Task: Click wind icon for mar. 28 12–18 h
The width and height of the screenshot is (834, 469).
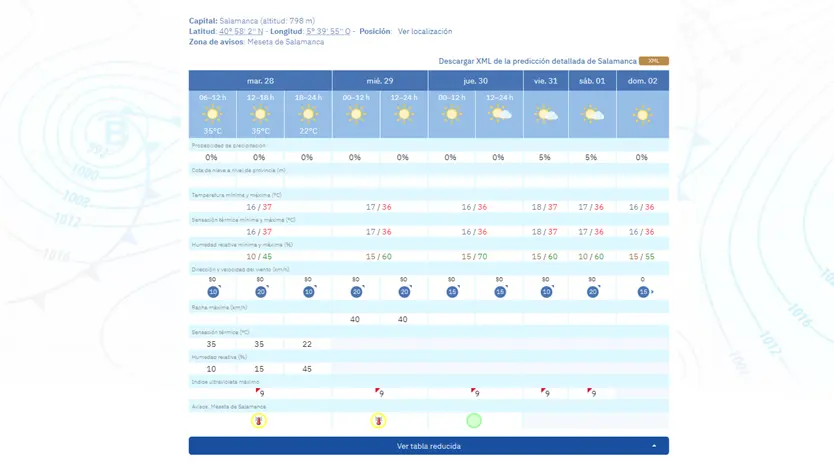Action: 261,291
